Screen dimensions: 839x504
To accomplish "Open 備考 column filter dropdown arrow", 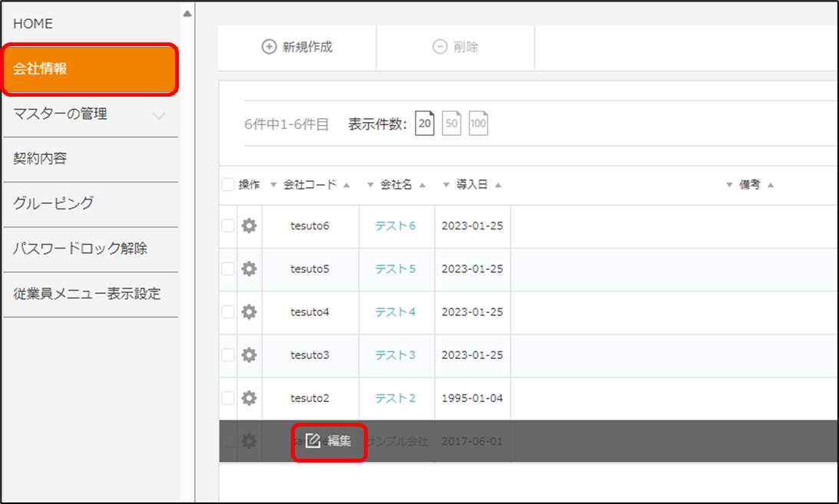I will pos(729,185).
